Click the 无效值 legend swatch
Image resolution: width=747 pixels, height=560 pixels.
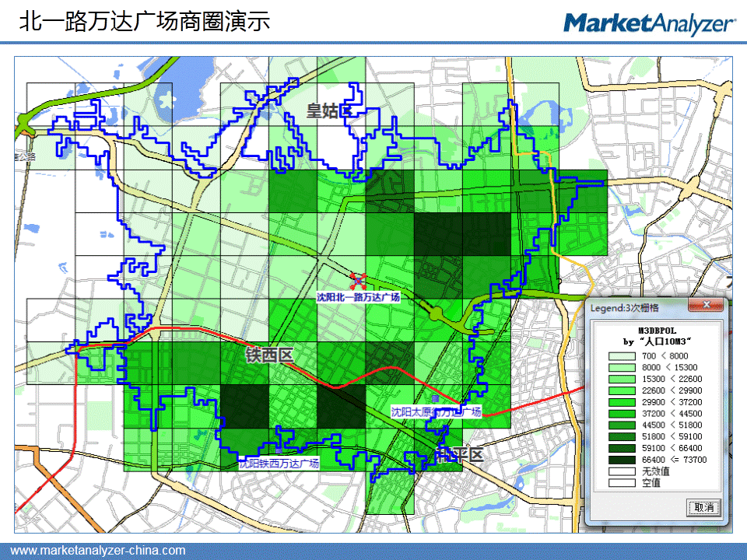(622, 472)
